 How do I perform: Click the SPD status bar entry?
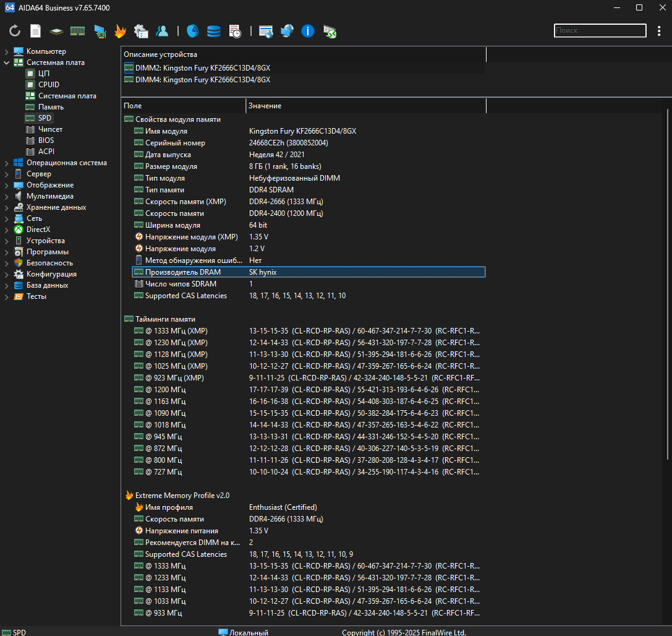click(x=15, y=632)
